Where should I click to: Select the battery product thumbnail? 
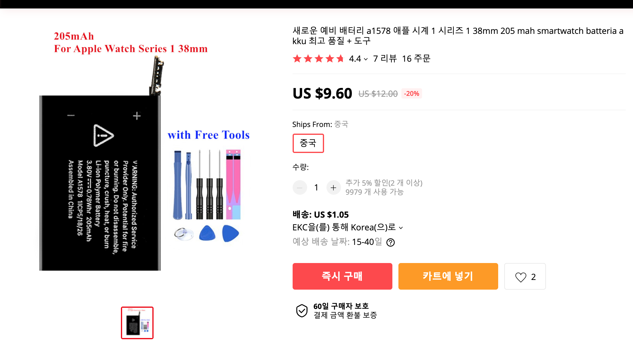pyautogui.click(x=137, y=323)
